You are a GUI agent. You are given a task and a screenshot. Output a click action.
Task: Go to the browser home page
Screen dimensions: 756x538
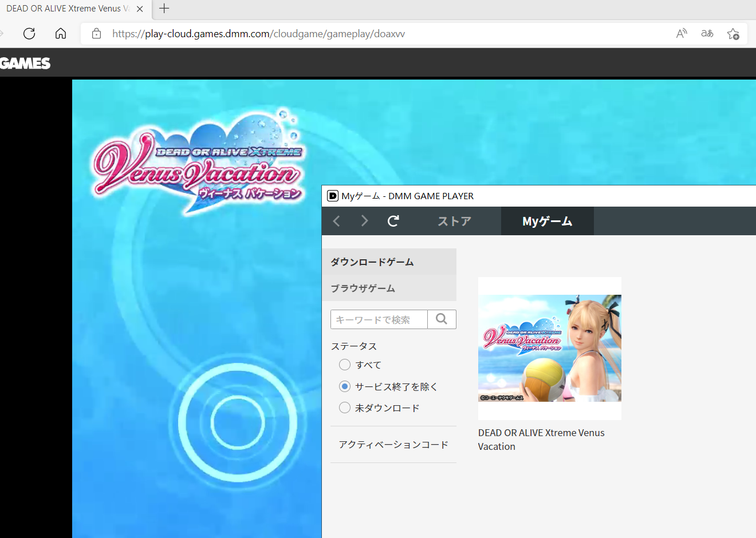click(x=61, y=34)
